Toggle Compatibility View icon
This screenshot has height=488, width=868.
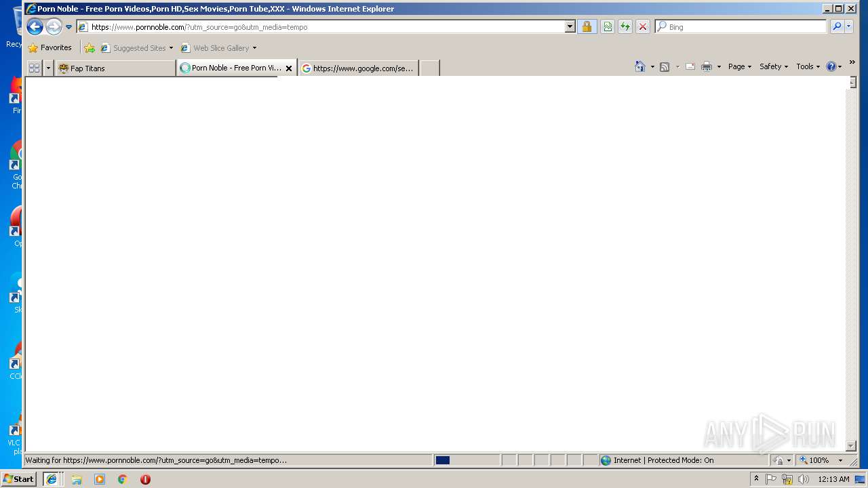[608, 27]
